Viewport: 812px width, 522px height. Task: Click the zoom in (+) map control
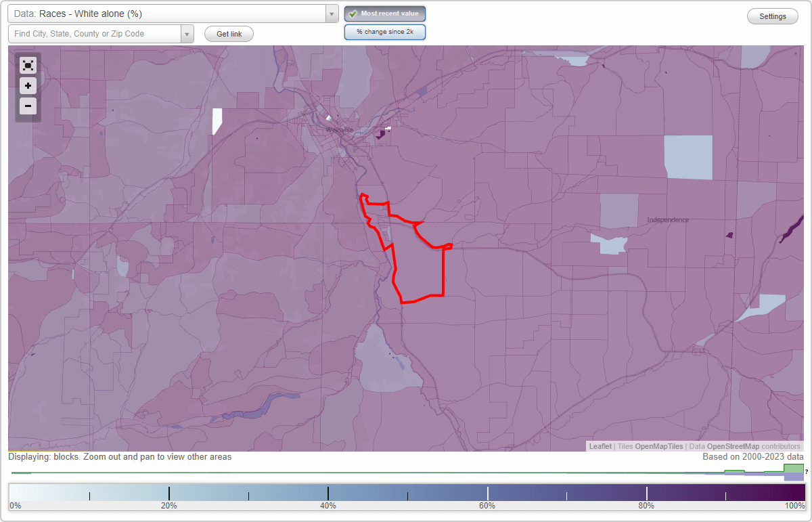(x=28, y=86)
